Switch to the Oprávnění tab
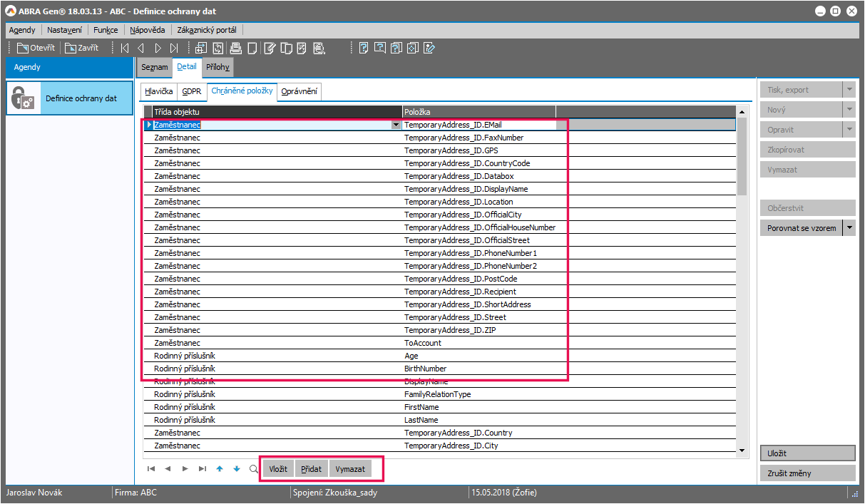865x504 pixels. pos(300,92)
